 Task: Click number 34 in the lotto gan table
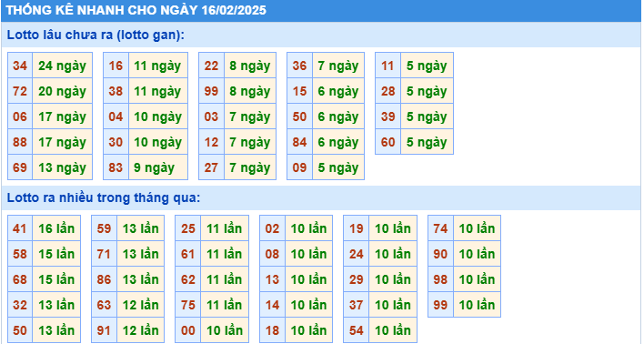pyautogui.click(x=20, y=66)
